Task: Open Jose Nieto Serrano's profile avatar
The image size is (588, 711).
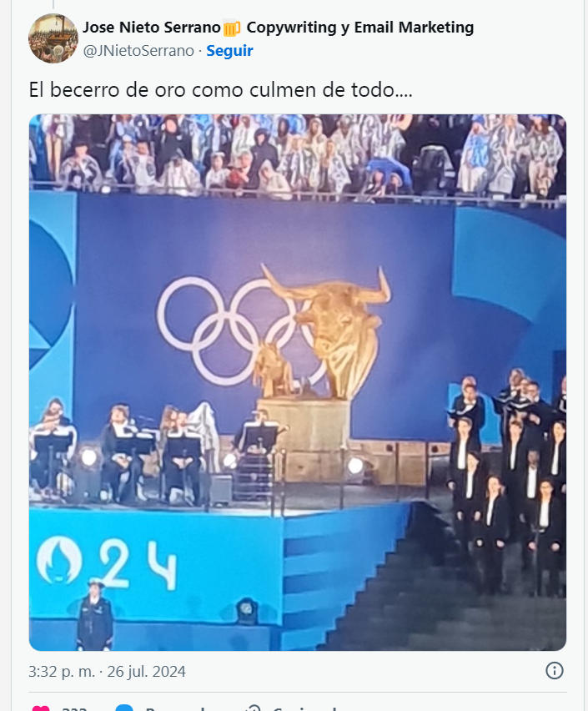Action: pos(53,38)
